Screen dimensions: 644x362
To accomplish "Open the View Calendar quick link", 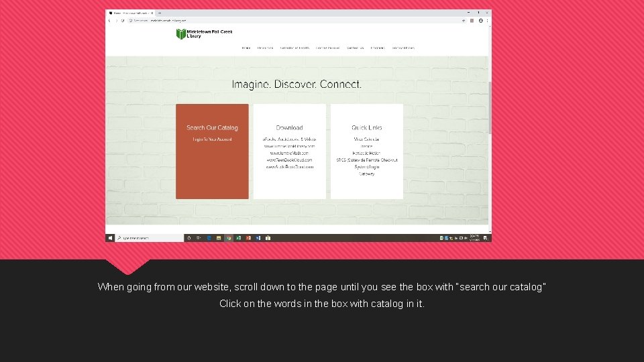I will [366, 139].
